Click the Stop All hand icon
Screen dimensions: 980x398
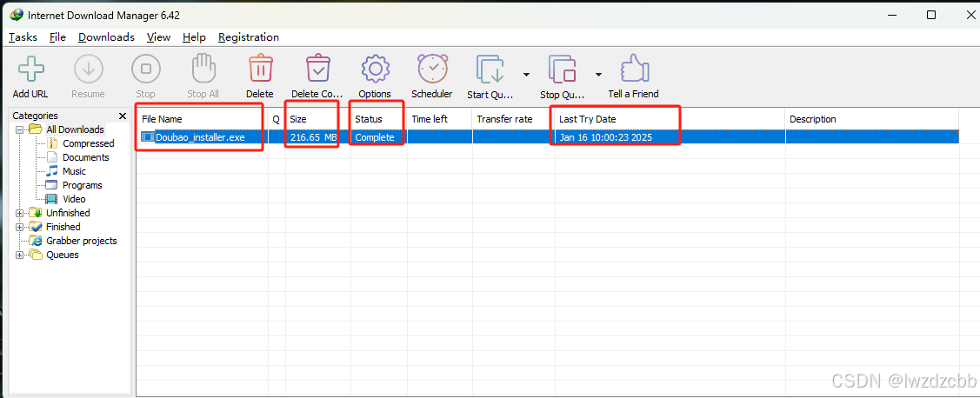203,68
